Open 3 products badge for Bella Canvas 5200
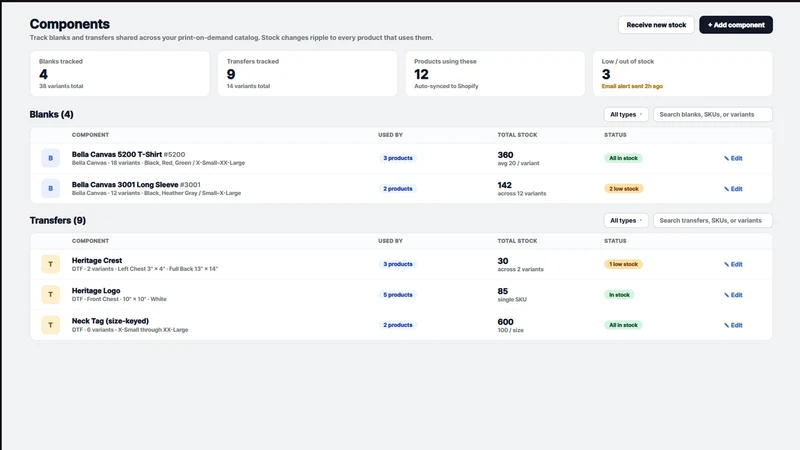 [397, 158]
